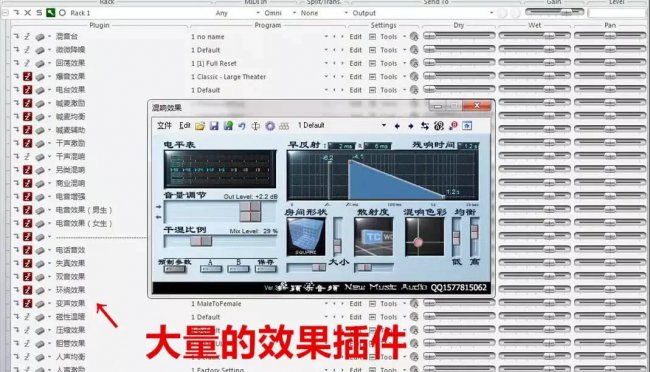
Task: Open the gear settings icon in plugin toolbar
Action: (x=270, y=126)
